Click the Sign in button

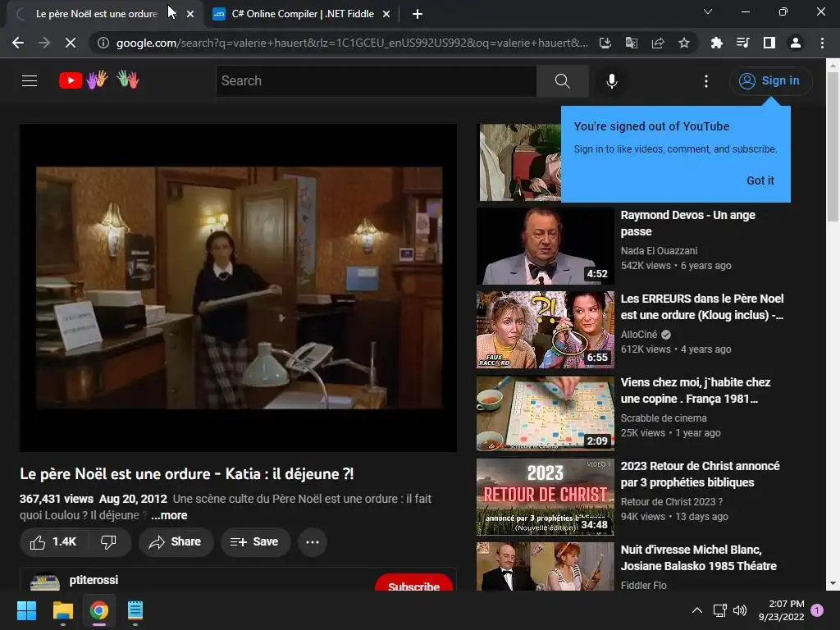point(770,81)
